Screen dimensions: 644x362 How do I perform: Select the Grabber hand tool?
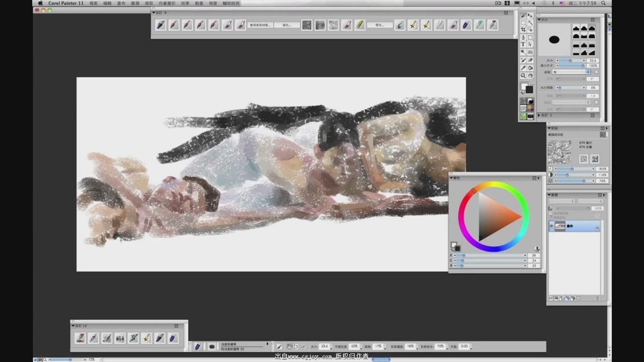pos(530,76)
